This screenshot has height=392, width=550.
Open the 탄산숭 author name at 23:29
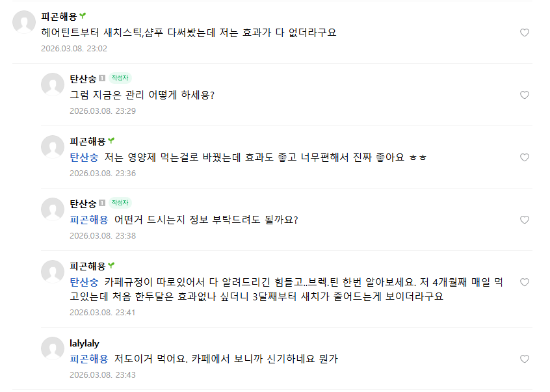point(83,79)
